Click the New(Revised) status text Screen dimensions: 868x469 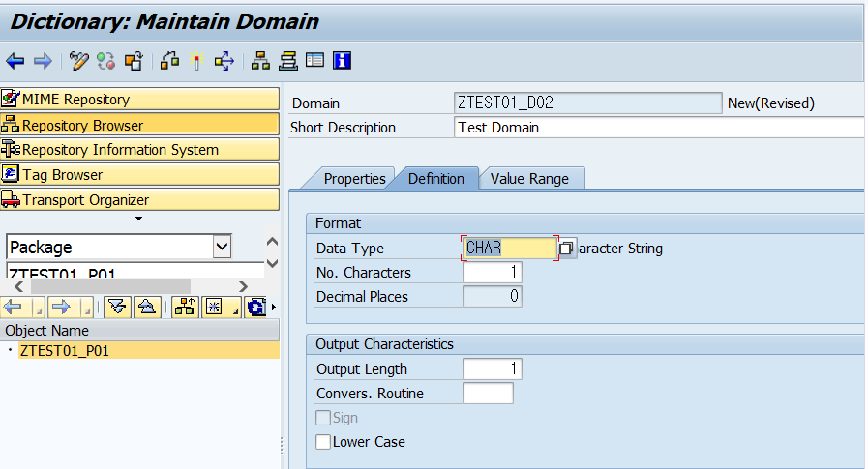pyautogui.click(x=770, y=103)
